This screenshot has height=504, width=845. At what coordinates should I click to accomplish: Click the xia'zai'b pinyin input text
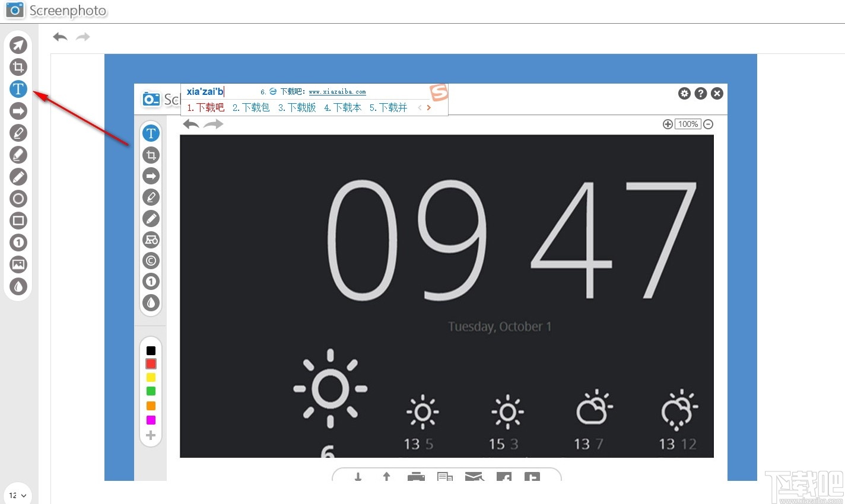tap(205, 91)
